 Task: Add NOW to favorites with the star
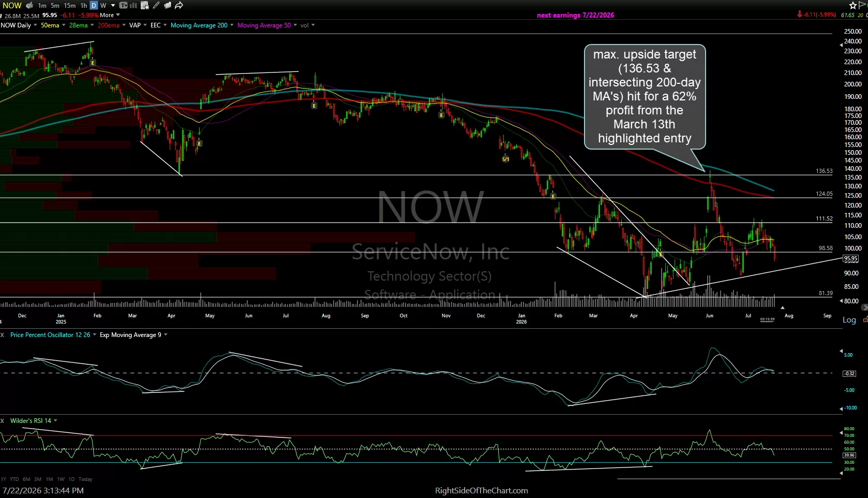pos(853,5)
